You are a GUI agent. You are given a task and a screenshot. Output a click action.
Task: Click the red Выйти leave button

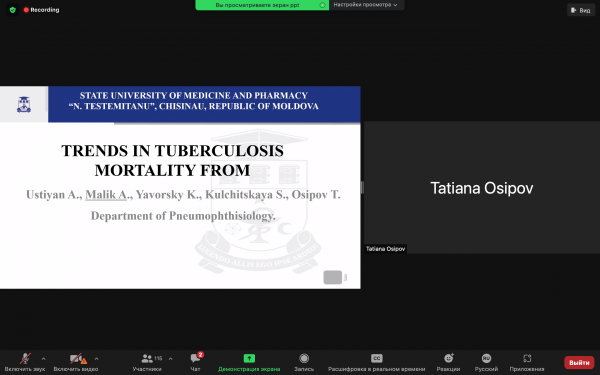click(579, 362)
